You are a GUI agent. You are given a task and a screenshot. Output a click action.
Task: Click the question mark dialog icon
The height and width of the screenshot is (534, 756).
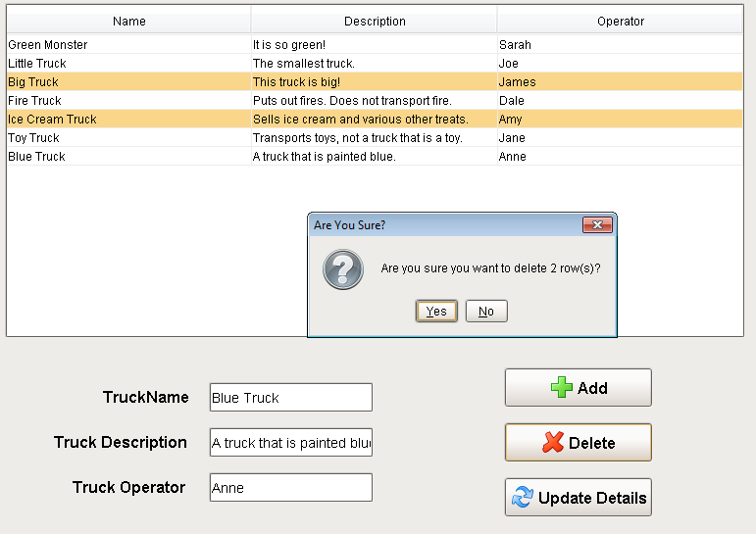tap(343, 268)
